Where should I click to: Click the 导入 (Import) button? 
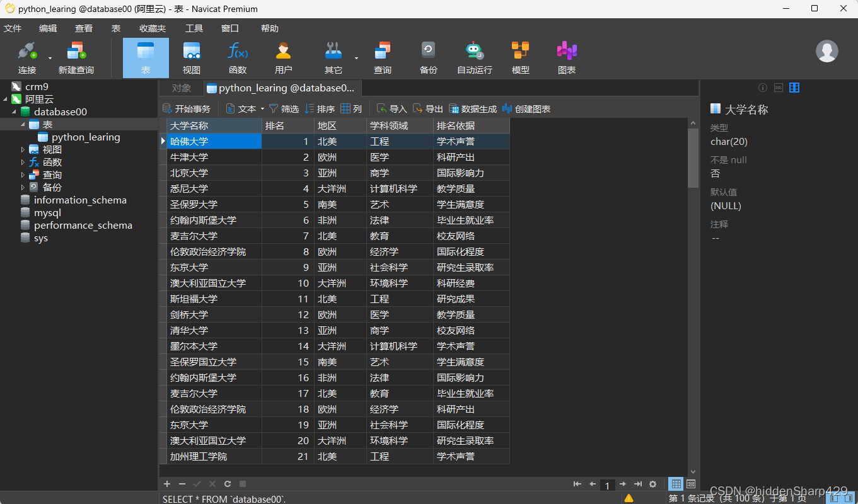pos(391,109)
